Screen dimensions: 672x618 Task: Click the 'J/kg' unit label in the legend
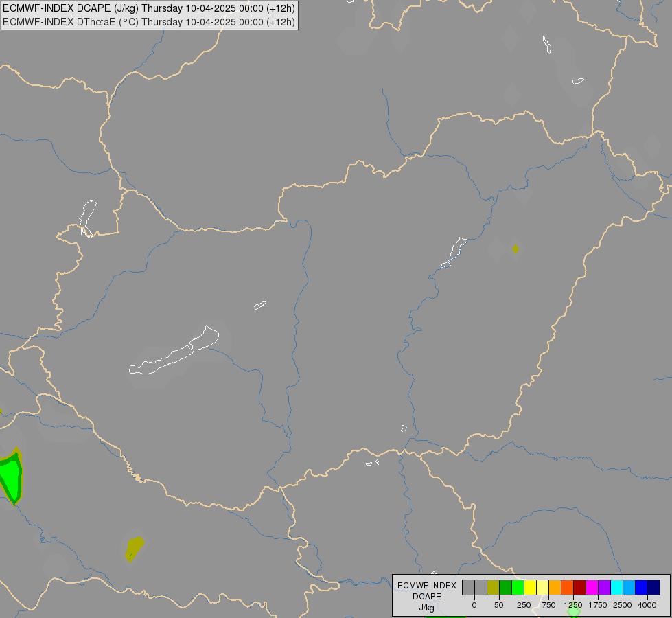(x=426, y=608)
